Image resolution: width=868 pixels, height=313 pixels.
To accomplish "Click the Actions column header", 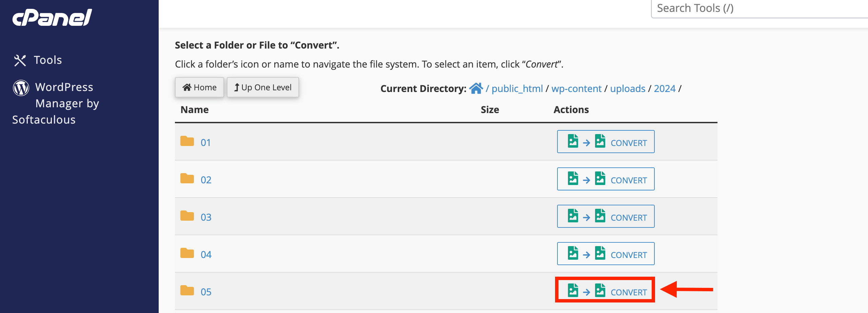I will click(571, 110).
